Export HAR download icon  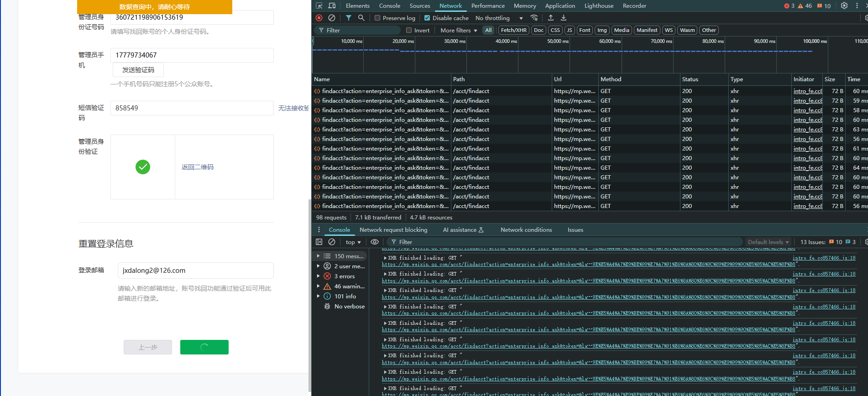click(x=564, y=18)
